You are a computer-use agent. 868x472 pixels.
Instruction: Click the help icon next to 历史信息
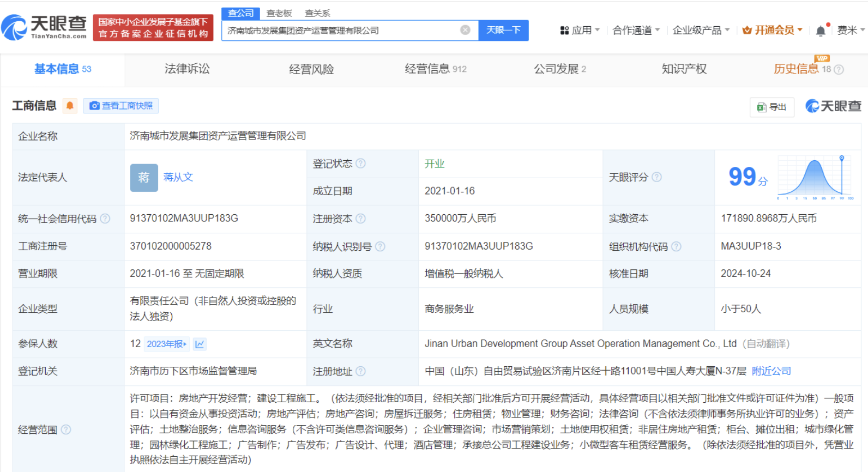839,69
